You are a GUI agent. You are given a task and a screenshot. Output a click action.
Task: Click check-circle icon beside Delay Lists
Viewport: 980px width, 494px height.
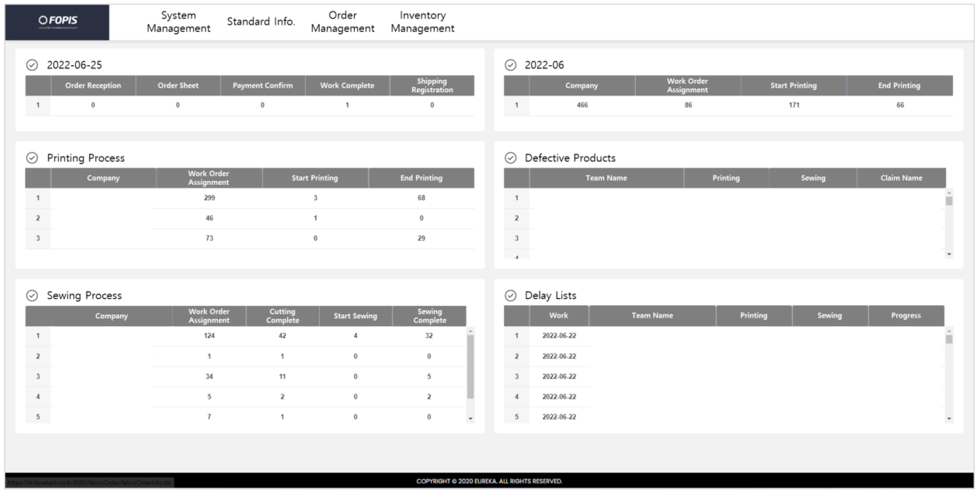510,295
